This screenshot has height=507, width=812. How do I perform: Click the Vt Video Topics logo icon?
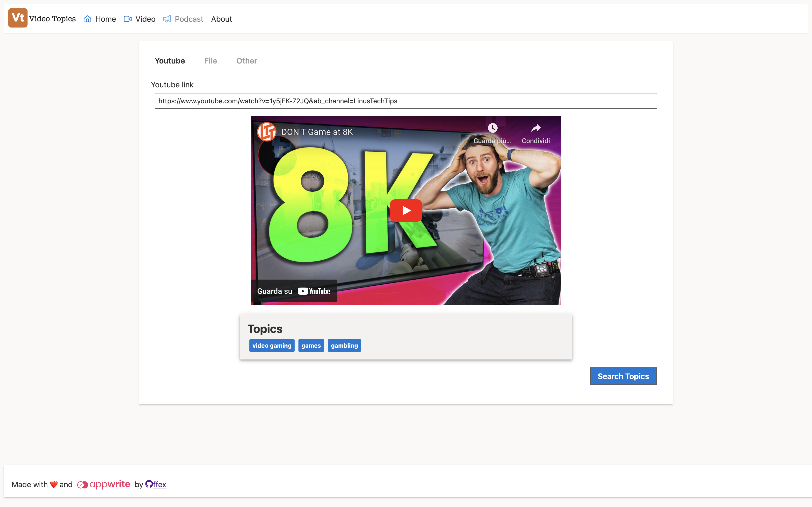[x=18, y=18]
